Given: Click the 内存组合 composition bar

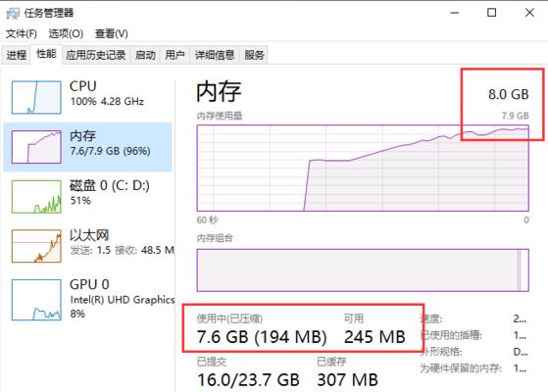Looking at the screenshot, I should (363, 270).
